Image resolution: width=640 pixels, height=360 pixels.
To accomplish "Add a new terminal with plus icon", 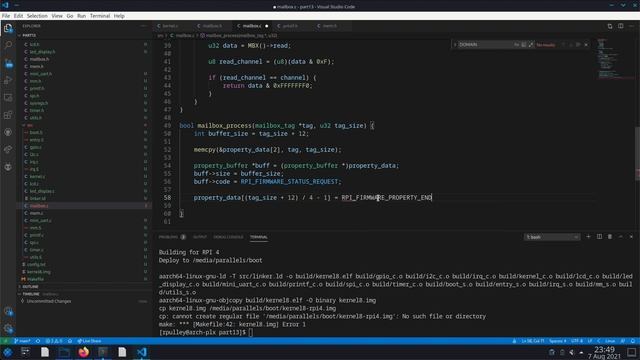I will tap(588, 237).
